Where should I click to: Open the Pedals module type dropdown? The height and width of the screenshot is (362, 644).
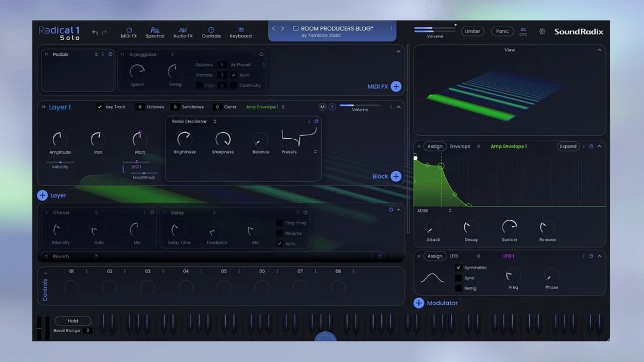pyautogui.click(x=96, y=54)
